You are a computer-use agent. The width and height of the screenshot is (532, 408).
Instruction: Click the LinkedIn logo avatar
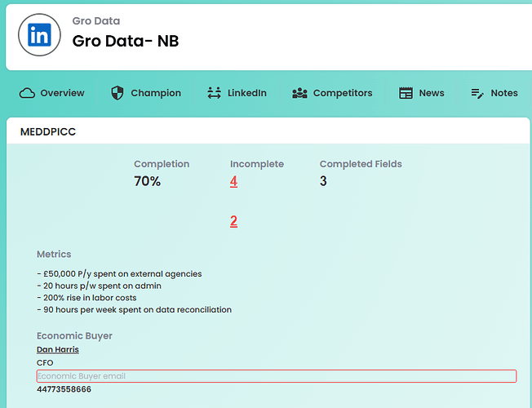(x=39, y=34)
